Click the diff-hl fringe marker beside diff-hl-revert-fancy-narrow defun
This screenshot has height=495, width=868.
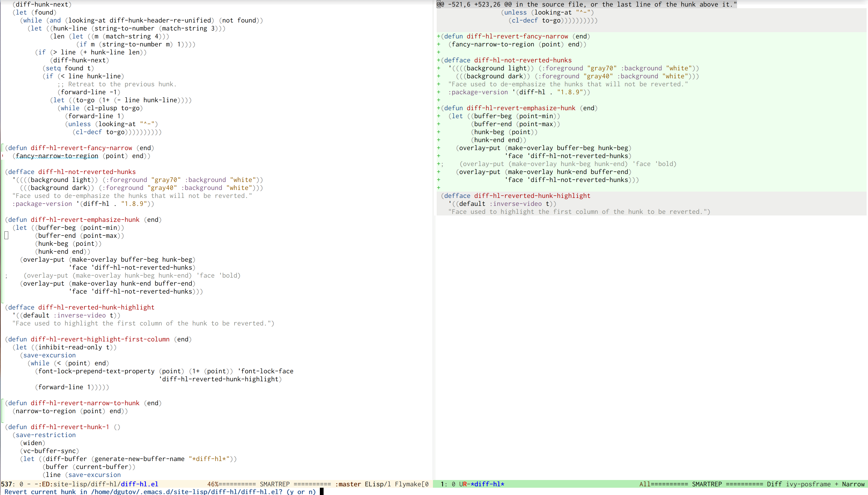[2, 148]
